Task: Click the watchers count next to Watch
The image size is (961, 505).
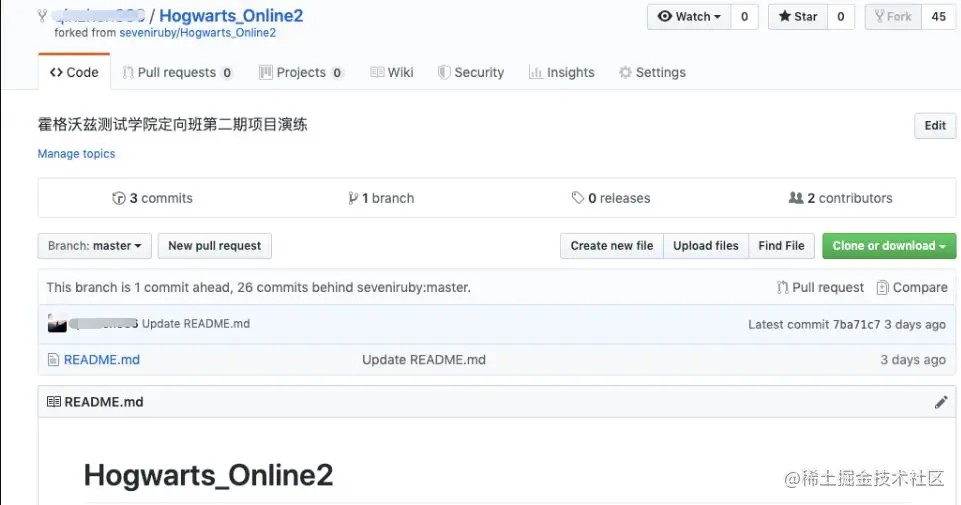Action: point(745,17)
